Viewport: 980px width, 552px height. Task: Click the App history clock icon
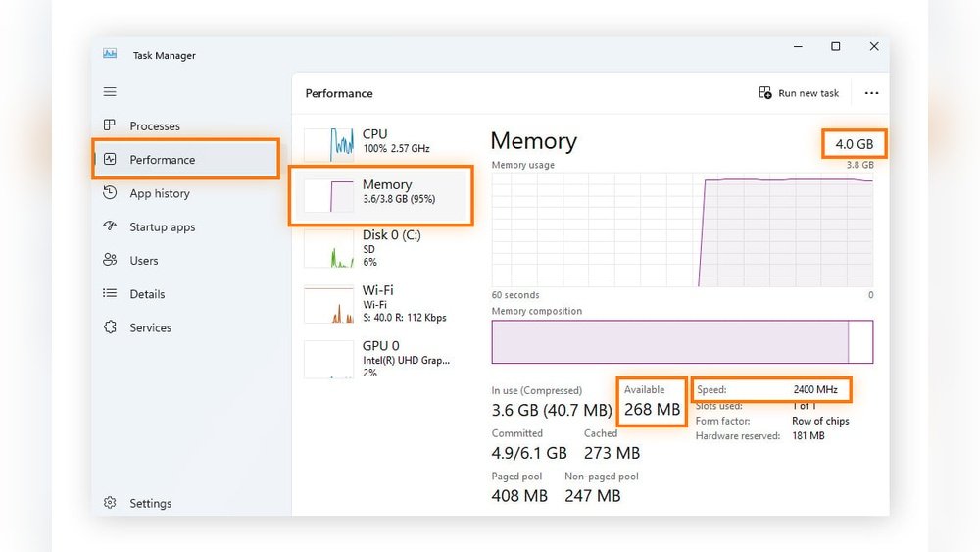click(110, 193)
